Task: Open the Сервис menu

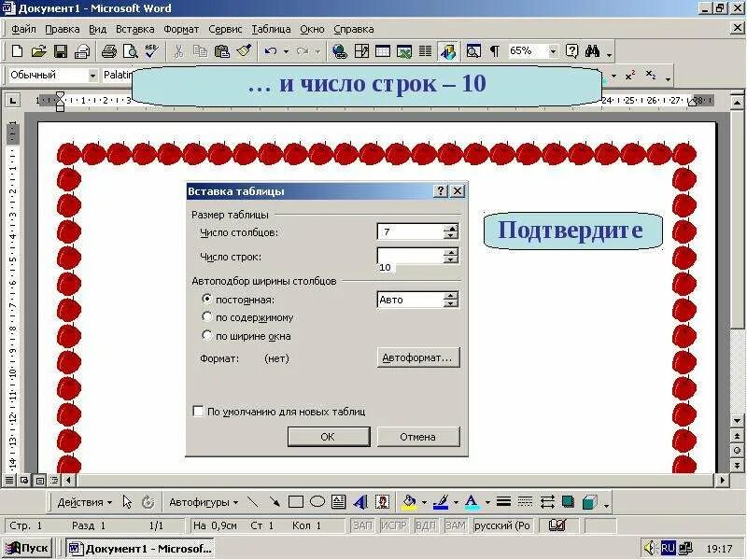Action: click(225, 29)
